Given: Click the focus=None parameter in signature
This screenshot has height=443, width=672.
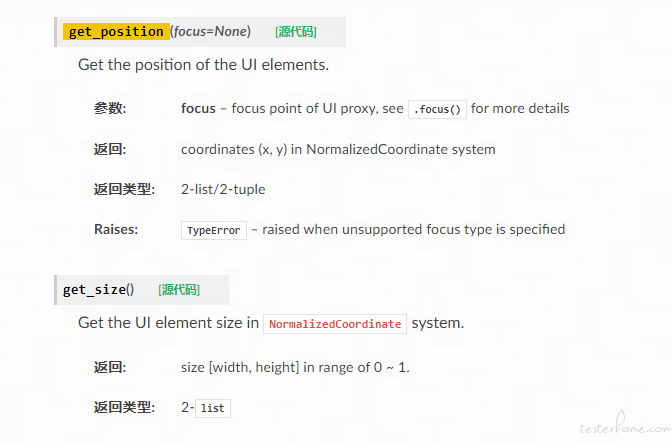Looking at the screenshot, I should [211, 32].
